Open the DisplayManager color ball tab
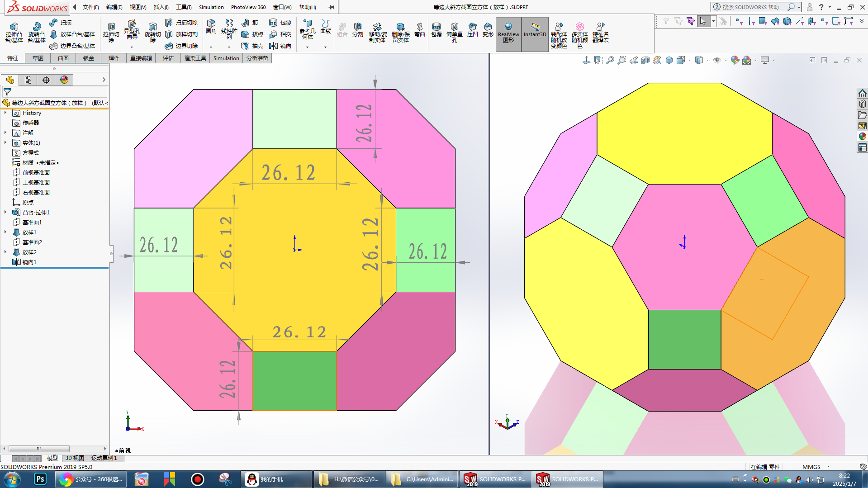This screenshot has height=488, width=868. (x=64, y=80)
